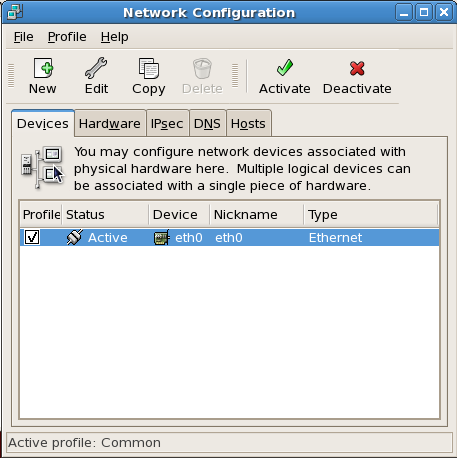
Task: Switch to the DNS tab
Action: [x=207, y=124]
